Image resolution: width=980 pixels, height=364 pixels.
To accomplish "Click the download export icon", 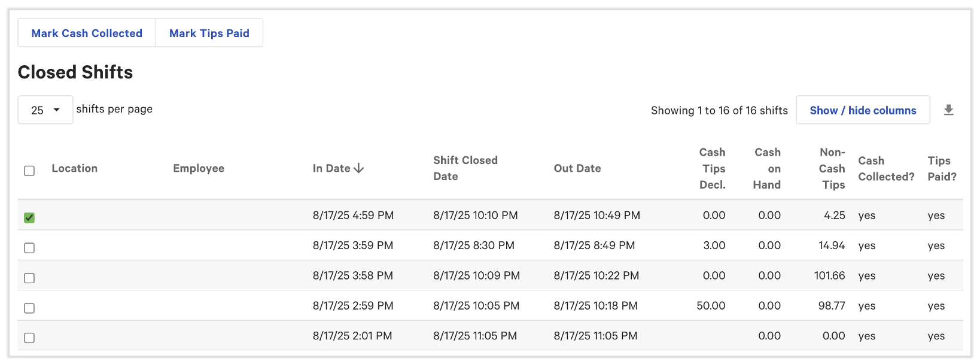I will tap(949, 110).
